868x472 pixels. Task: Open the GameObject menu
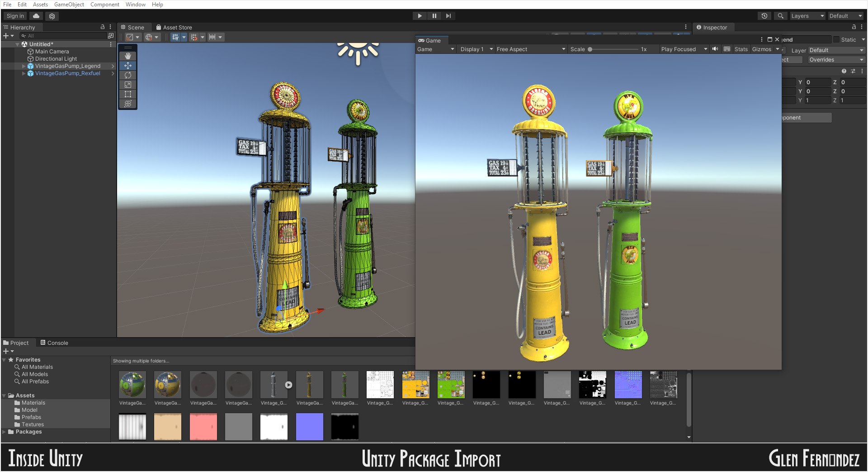pos(69,5)
